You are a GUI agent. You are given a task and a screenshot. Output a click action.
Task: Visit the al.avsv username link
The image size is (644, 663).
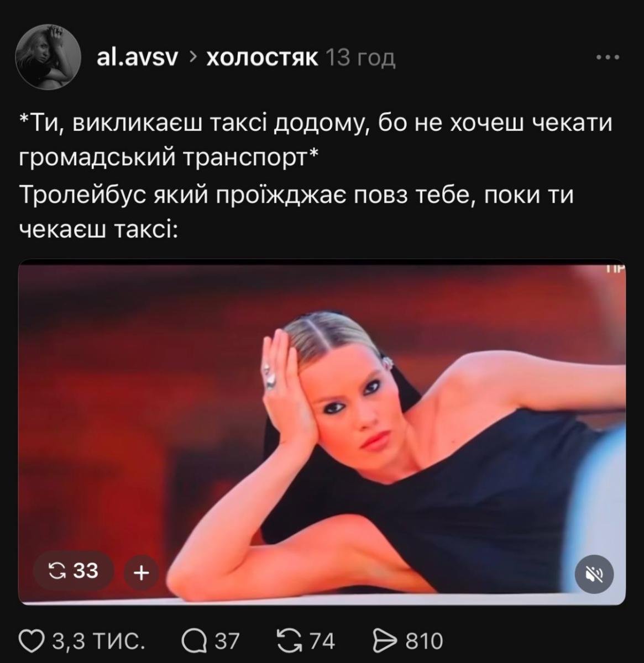click(x=137, y=57)
